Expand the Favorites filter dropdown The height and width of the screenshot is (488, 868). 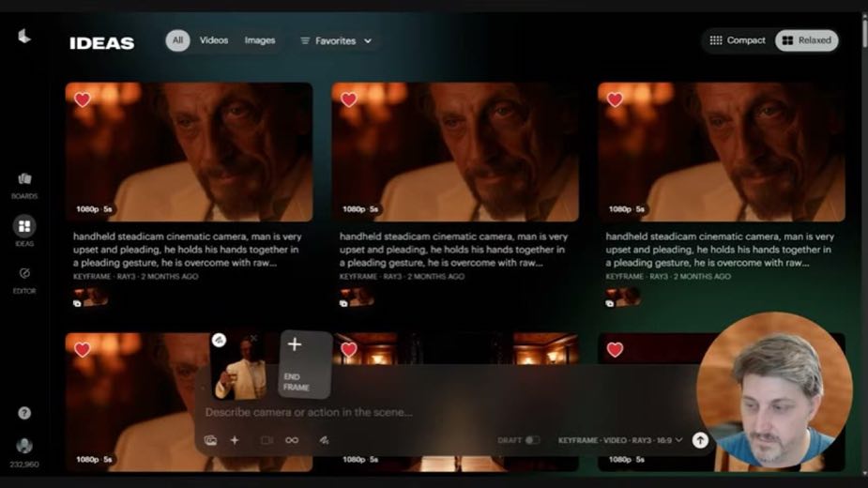[336, 41]
